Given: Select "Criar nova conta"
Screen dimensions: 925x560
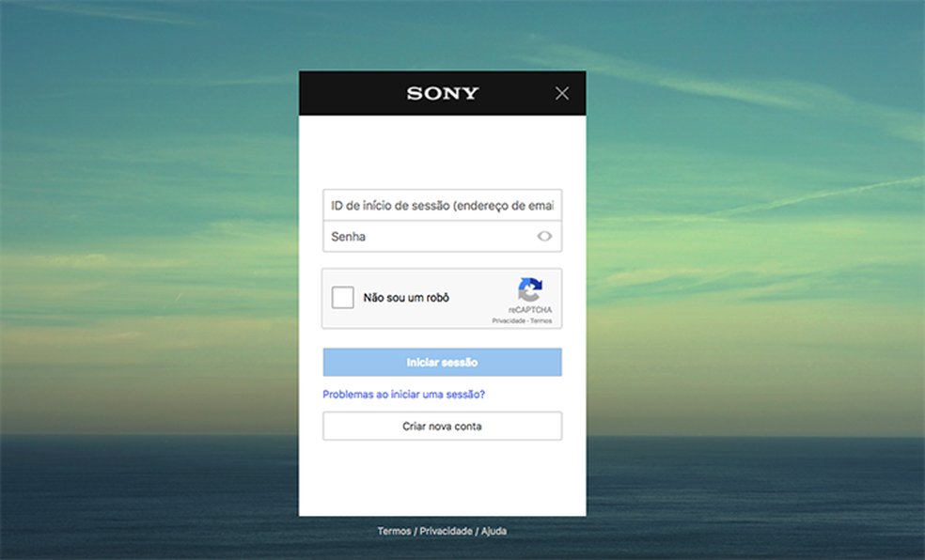Looking at the screenshot, I should [442, 426].
